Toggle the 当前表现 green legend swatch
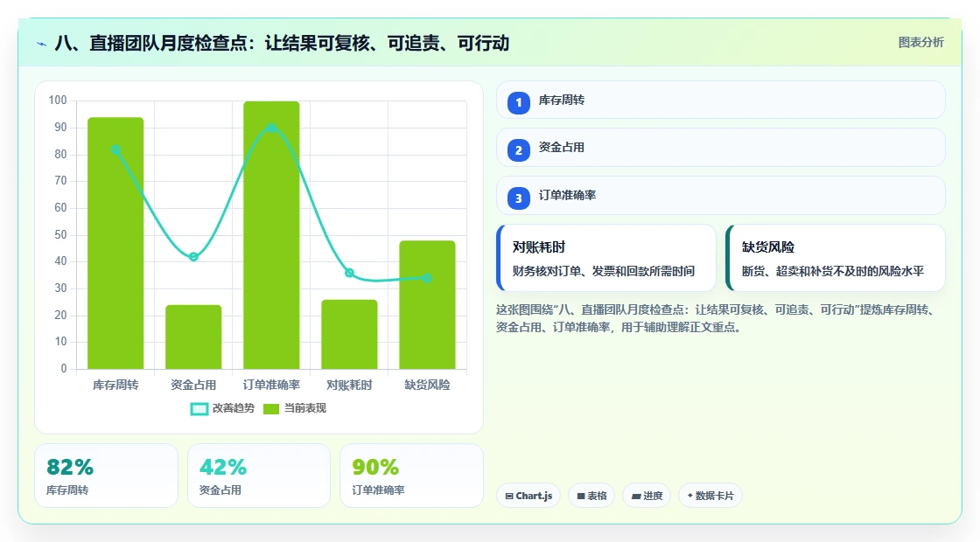The image size is (980, 542). (x=270, y=409)
